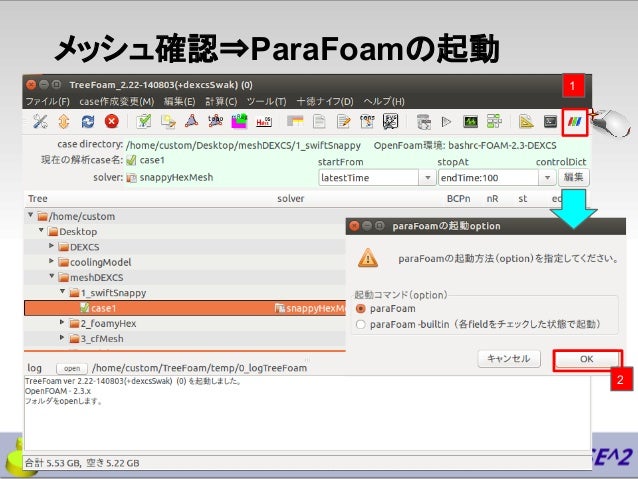The width and height of the screenshot is (638, 479).
Task: Click the 'topo' toolbar icon
Action: tap(215, 121)
